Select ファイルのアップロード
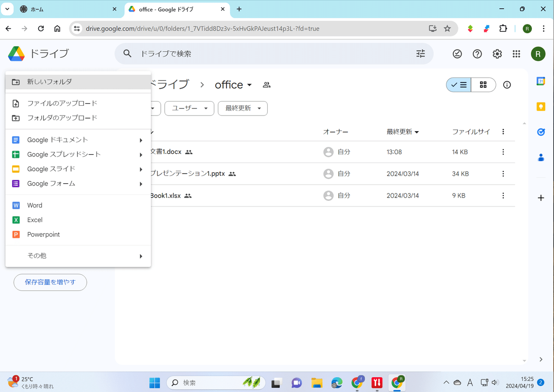This screenshot has height=392, width=554. 78,103
